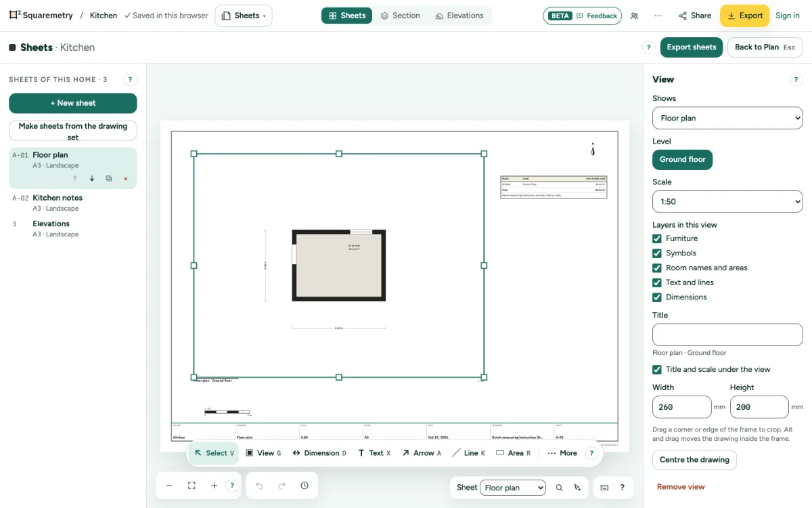Click the cursor-plus icon beside search

pos(577,488)
